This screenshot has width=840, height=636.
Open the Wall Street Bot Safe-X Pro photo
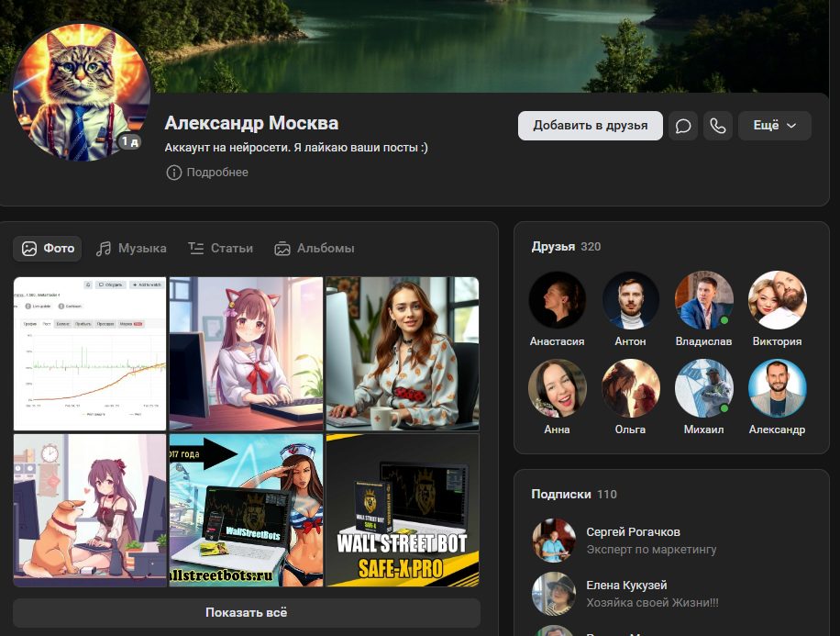coord(403,510)
